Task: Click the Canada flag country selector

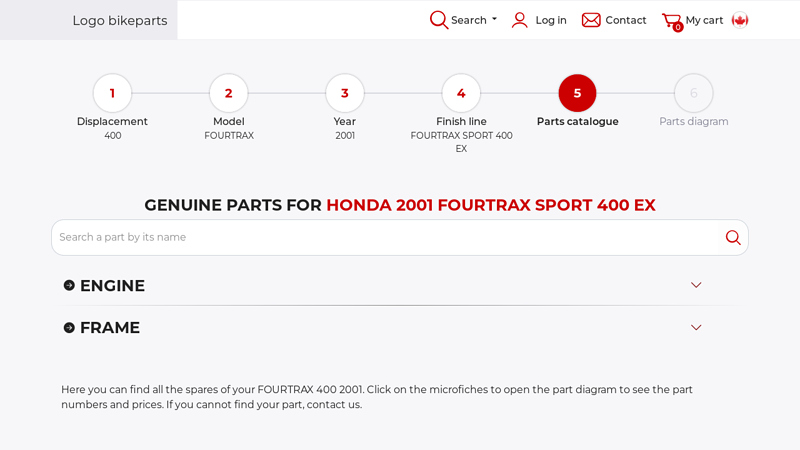Action: point(740,20)
